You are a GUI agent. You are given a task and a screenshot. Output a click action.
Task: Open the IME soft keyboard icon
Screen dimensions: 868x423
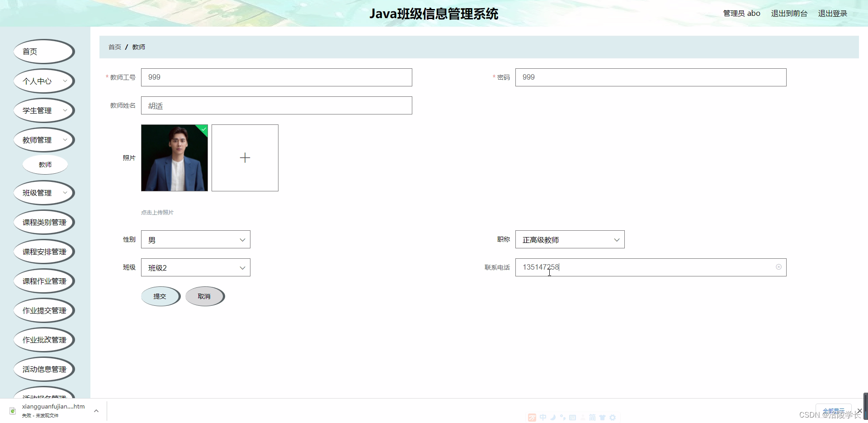click(x=573, y=417)
